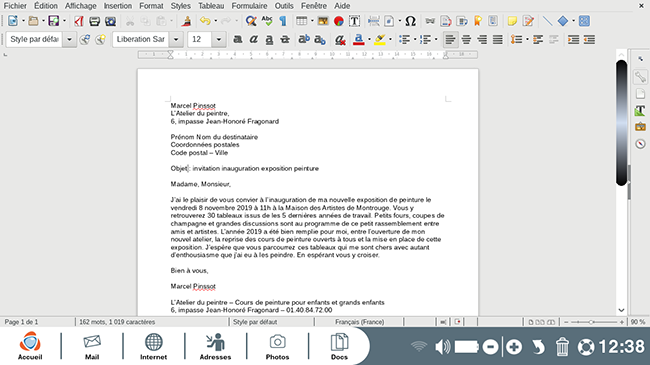Clear direct formatting icon
Image resolution: width=650 pixels, height=365 pixels.
[x=340, y=39]
